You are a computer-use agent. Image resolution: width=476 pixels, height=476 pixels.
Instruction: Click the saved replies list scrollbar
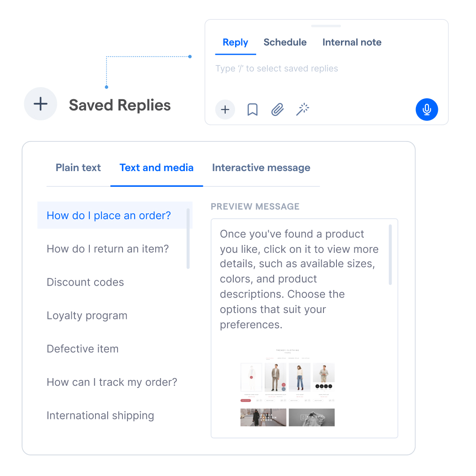[188, 239]
